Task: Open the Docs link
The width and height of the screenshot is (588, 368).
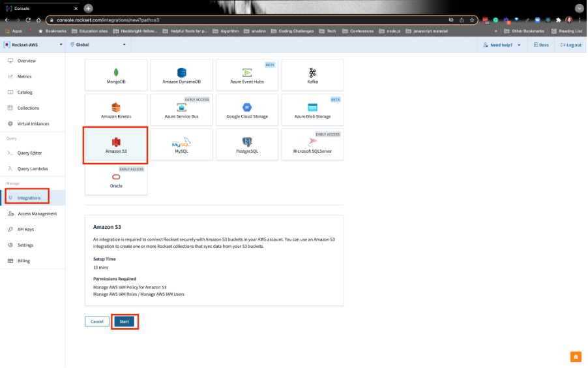Action: click(x=541, y=45)
